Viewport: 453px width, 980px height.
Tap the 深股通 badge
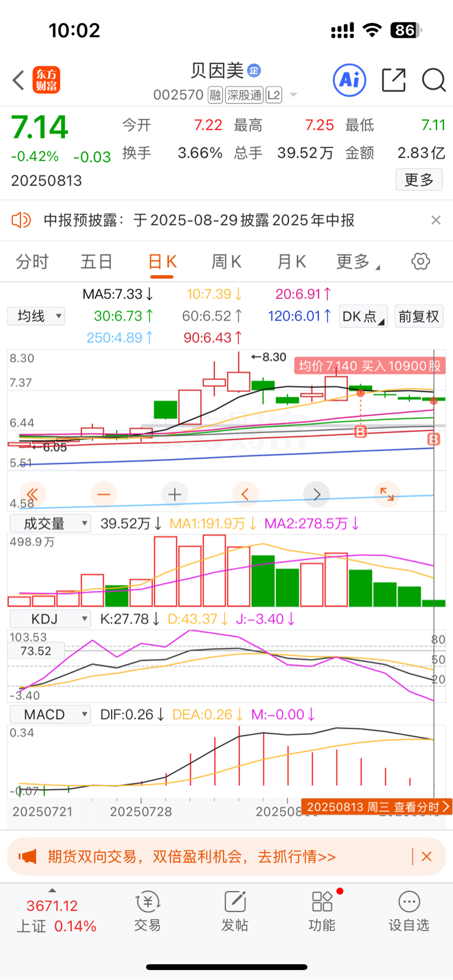[x=245, y=95]
